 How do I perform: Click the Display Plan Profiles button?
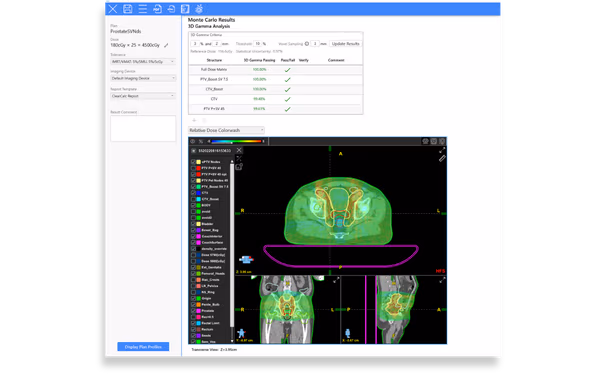(x=143, y=347)
